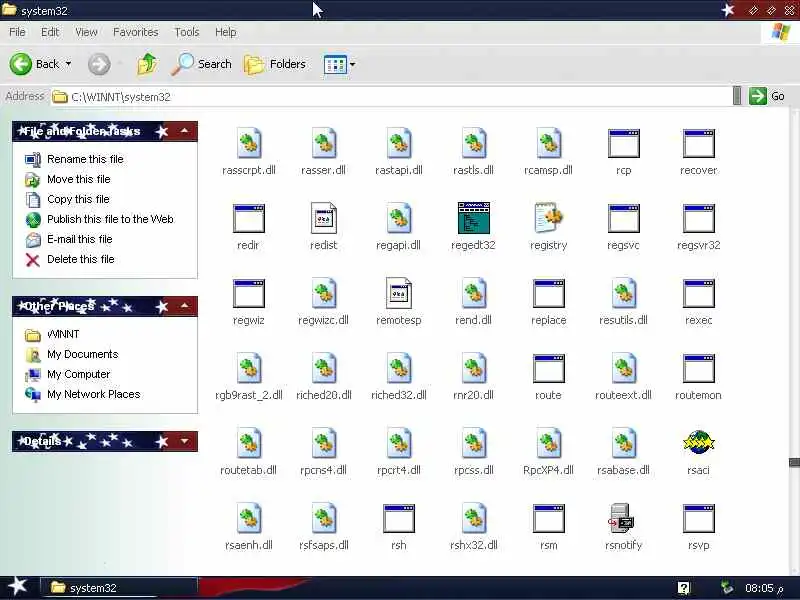Click the green tray icon beside the clock
The width and height of the screenshot is (800, 600).
[x=728, y=588]
